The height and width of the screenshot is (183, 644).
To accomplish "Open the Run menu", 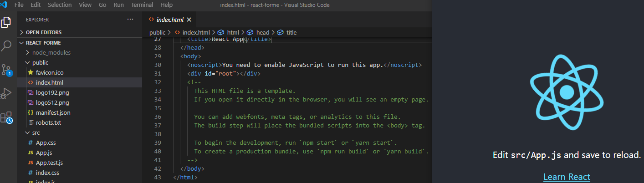I will (118, 5).
